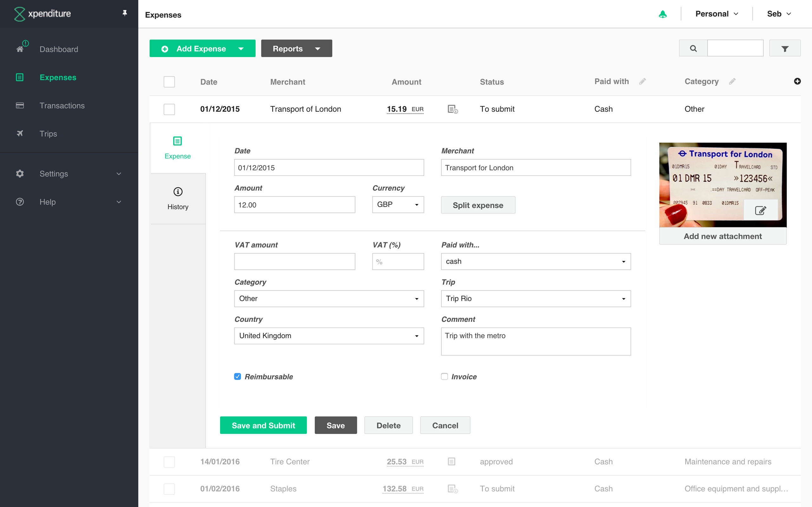Click the Save and Submit button
812x507 pixels.
[x=263, y=425]
